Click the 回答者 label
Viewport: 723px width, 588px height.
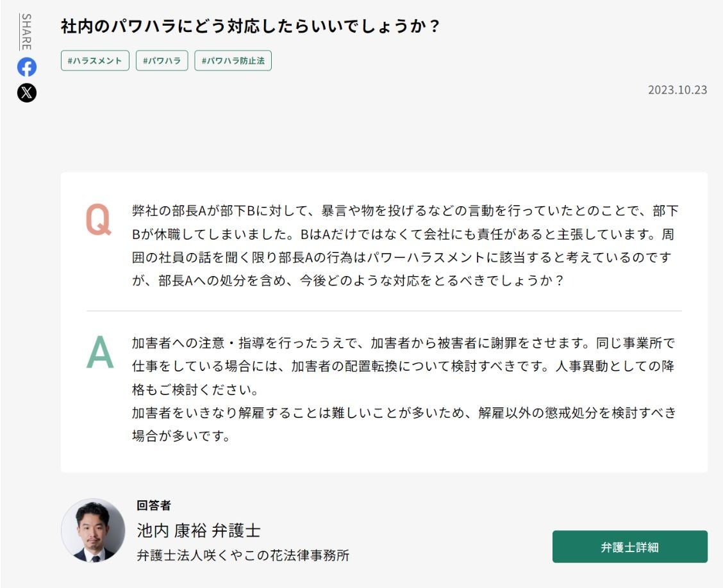pos(154,505)
